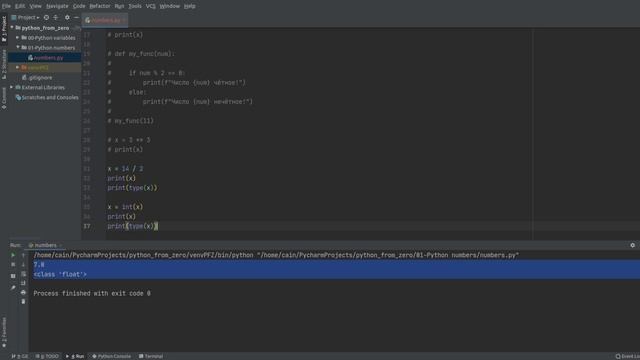Toggle the Structure tool window side tab
The width and height of the screenshot is (640, 360).
coord(4,64)
